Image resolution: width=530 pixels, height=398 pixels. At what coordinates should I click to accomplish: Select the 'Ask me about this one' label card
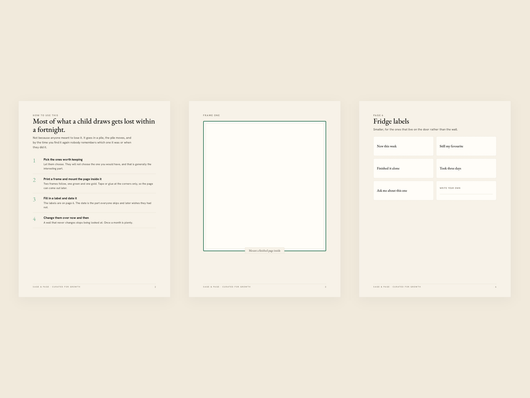click(403, 190)
